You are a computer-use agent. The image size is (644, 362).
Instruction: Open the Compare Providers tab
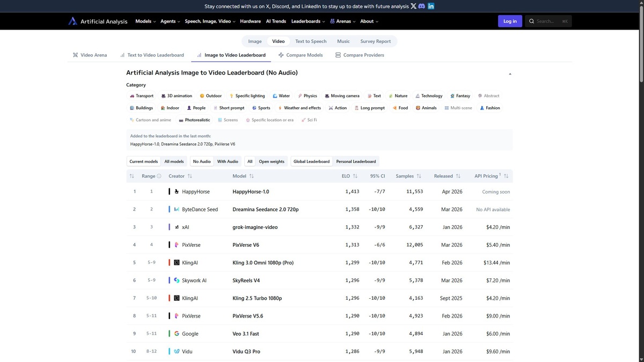360,55
